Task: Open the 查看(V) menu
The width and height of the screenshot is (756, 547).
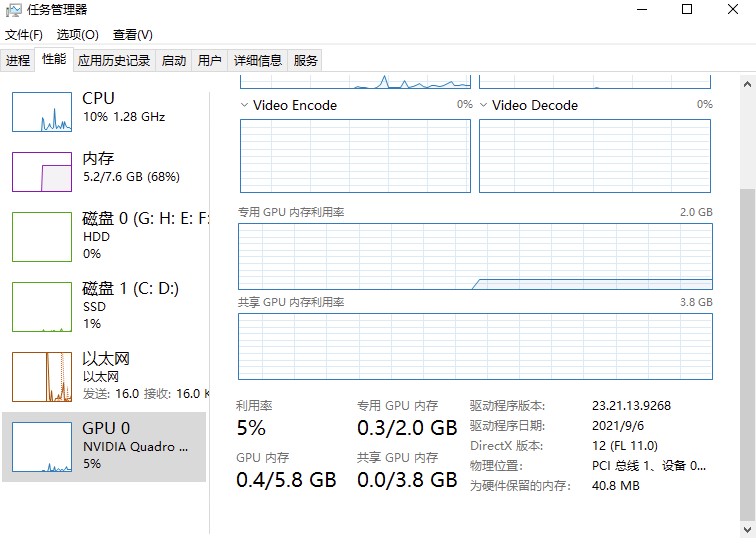Action: (x=132, y=34)
